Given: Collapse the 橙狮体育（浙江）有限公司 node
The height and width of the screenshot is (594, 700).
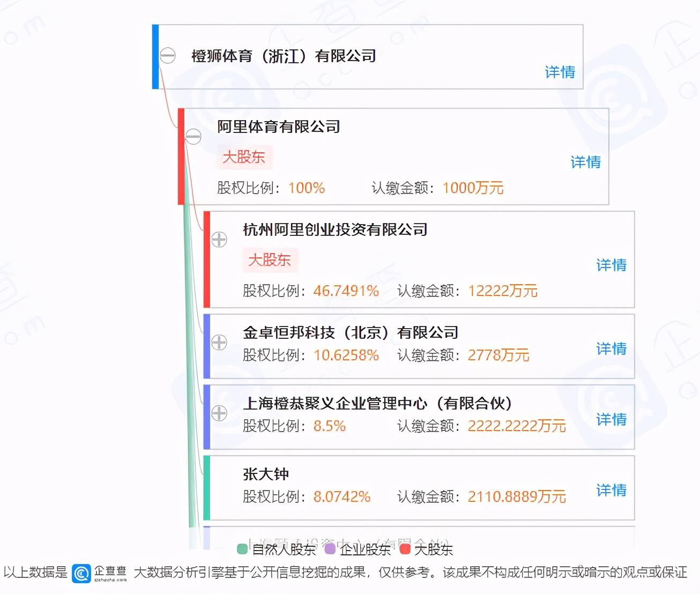Looking at the screenshot, I should tap(168, 55).
